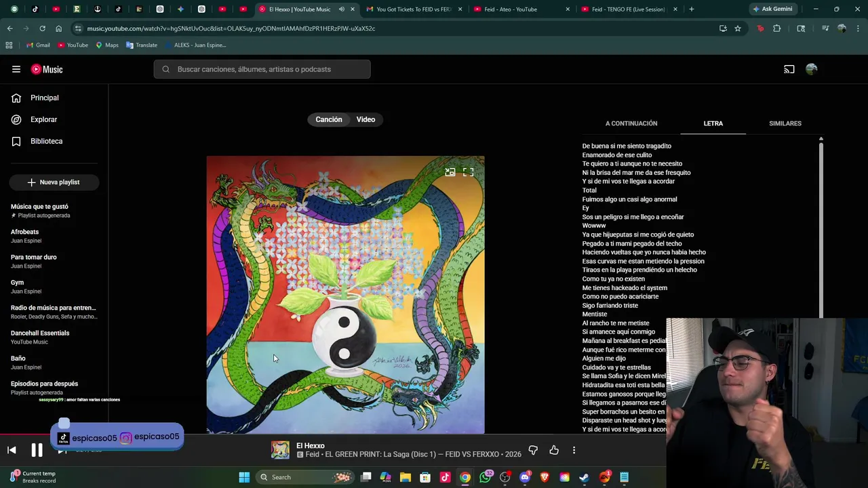Close the El Hexxo YouTube Music tab
This screenshot has width=868, height=488.
(353, 9)
